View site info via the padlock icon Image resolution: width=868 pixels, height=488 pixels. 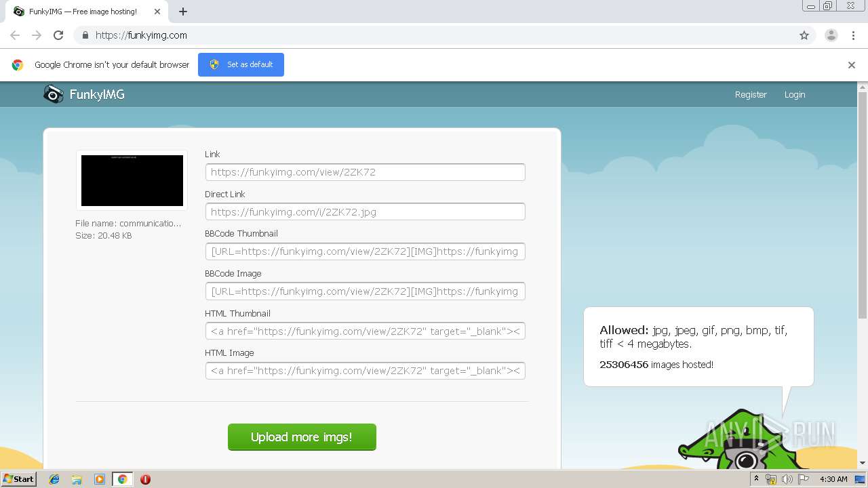85,35
